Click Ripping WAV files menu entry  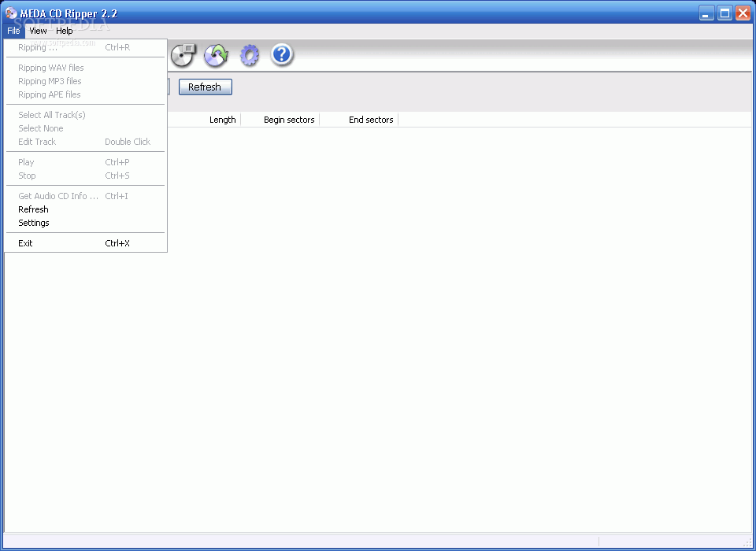(85, 68)
